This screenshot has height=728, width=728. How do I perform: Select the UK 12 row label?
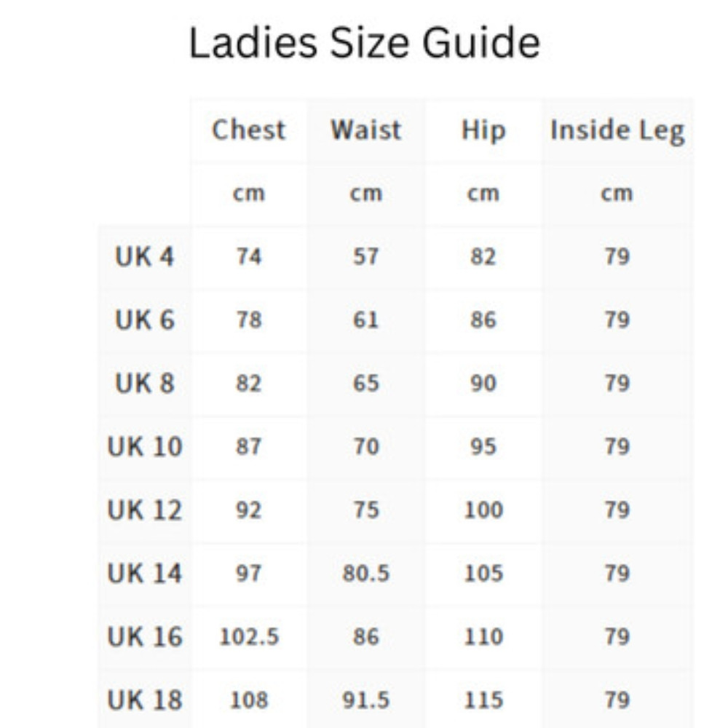(144, 510)
